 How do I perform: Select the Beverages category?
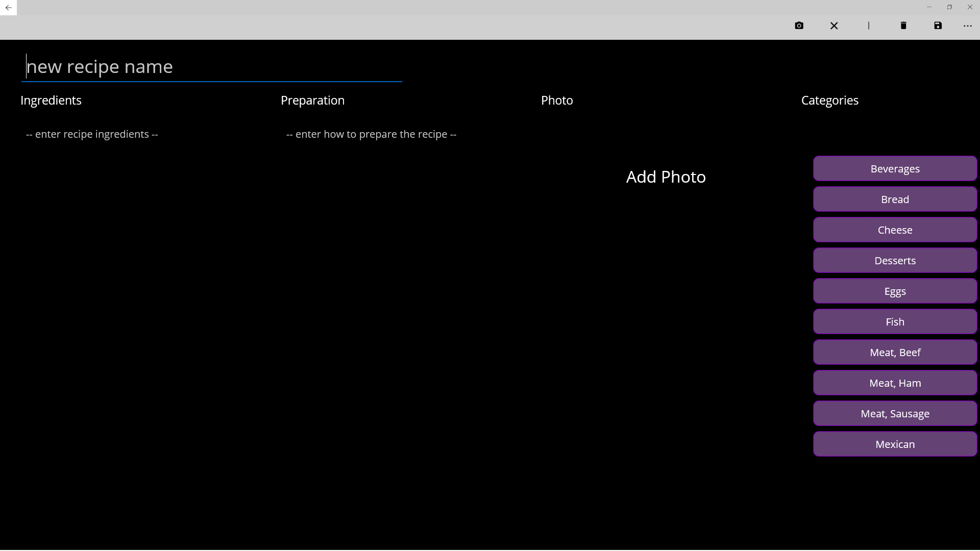tap(895, 169)
